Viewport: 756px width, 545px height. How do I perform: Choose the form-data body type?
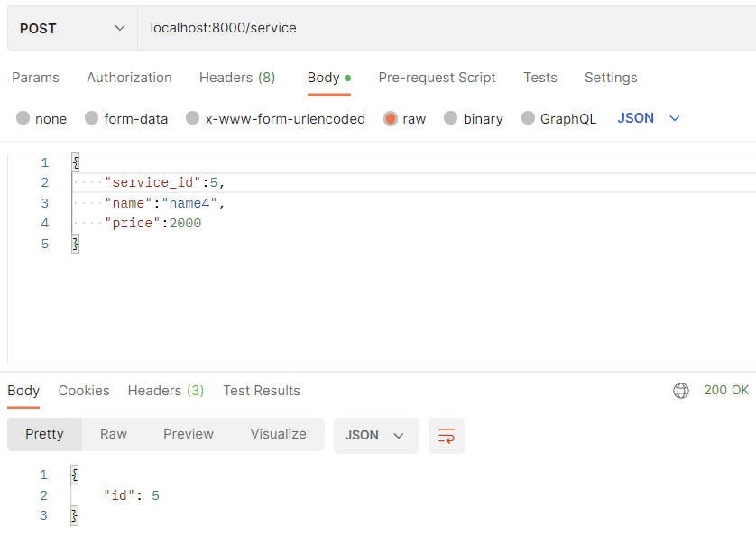point(126,118)
